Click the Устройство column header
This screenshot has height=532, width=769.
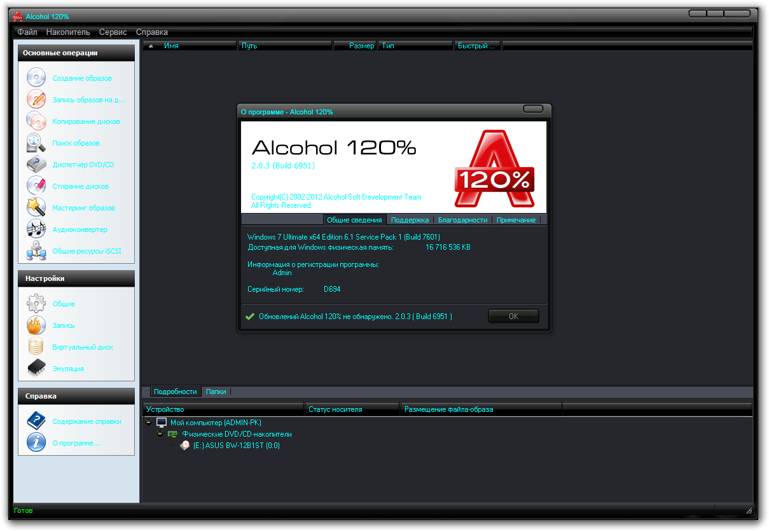(x=224, y=409)
